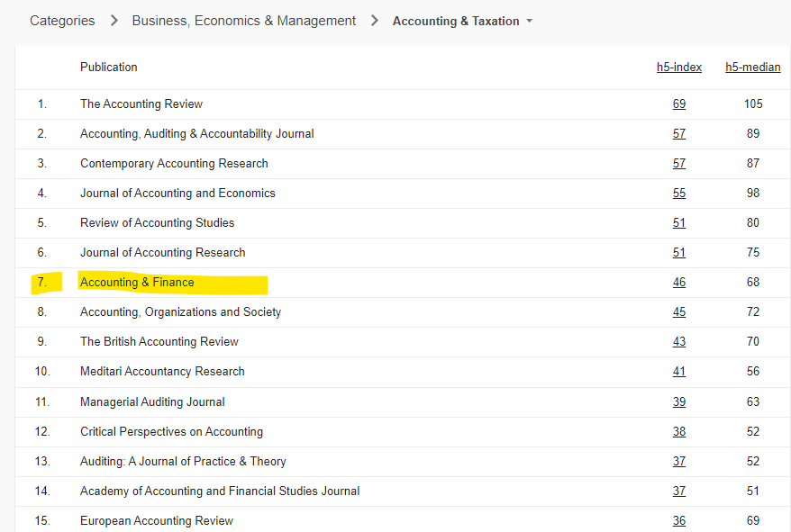Screen dimensions: 791x532
Task: Open h5-index 36 for European Accounting Review
Action: (679, 521)
